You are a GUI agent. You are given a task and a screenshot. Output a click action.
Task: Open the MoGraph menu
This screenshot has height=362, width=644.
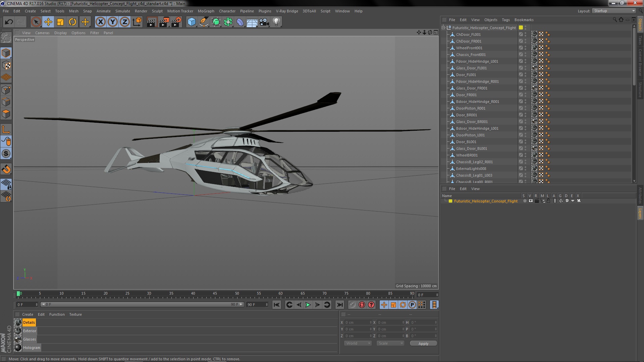click(x=206, y=11)
